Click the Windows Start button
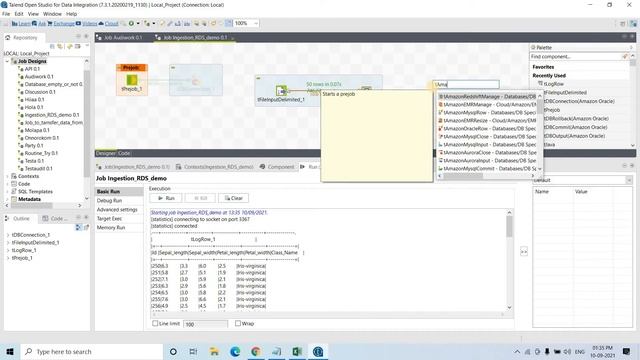 [10, 351]
